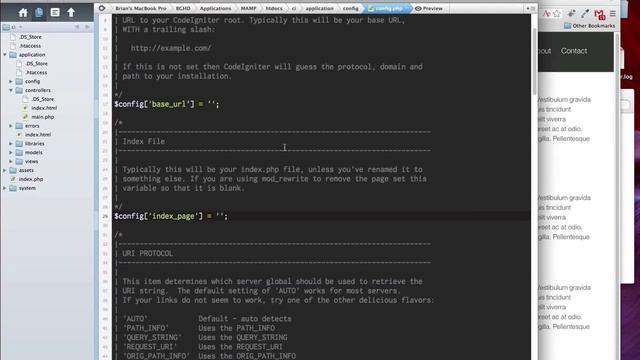Select top-level .htaccess file
This screenshot has width=640, height=360.
coord(30,46)
